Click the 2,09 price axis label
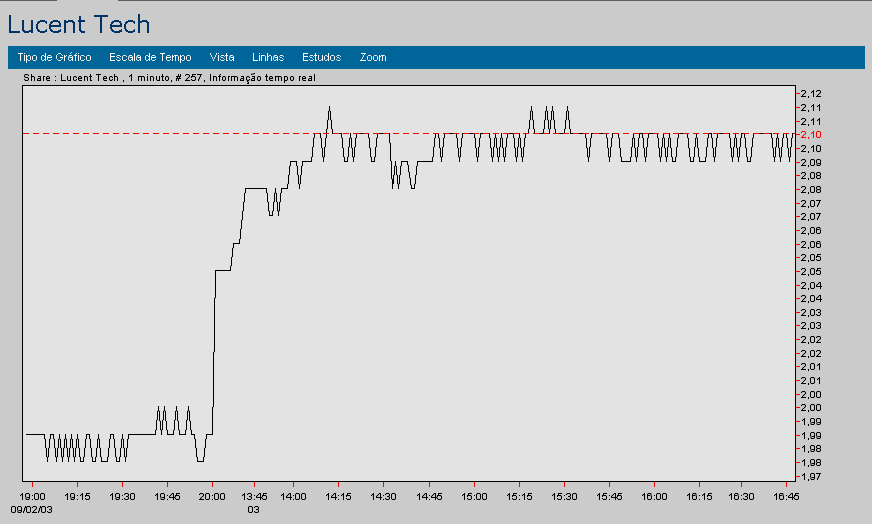This screenshot has width=872, height=524. pos(811,162)
